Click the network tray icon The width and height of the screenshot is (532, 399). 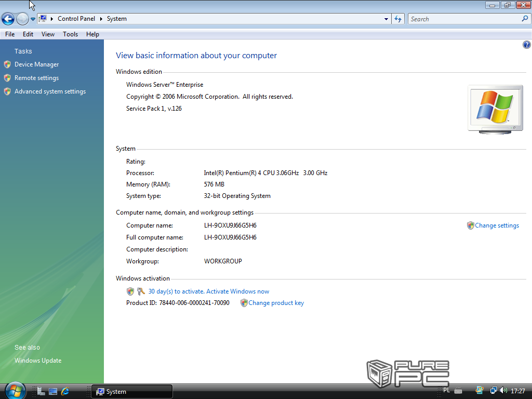[494, 391]
